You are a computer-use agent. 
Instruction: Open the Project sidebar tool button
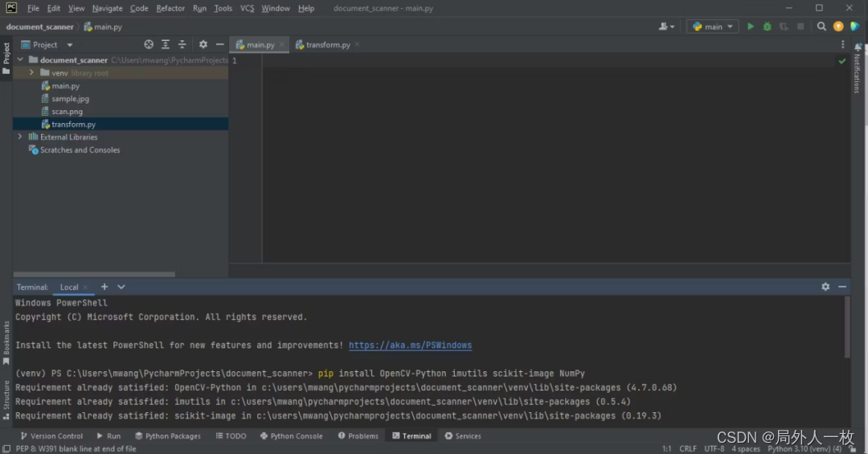[6, 58]
